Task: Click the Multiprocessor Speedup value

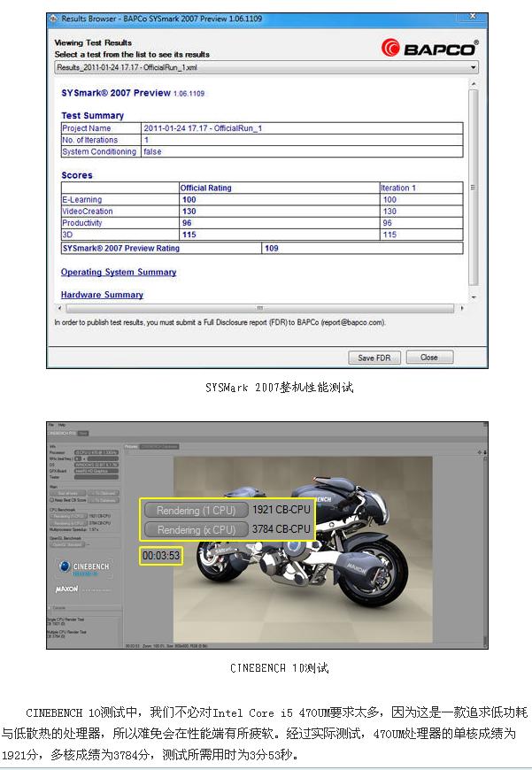Action: coord(93,530)
